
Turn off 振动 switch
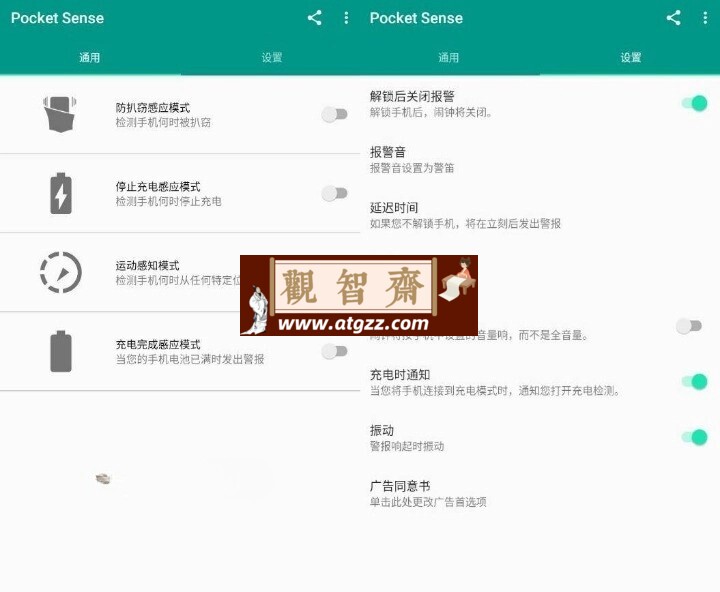694,437
